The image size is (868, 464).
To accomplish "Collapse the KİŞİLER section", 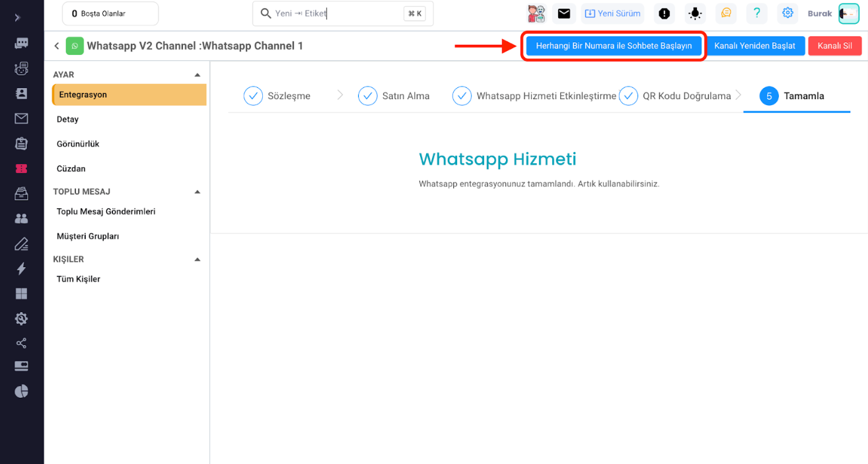I will coord(198,259).
